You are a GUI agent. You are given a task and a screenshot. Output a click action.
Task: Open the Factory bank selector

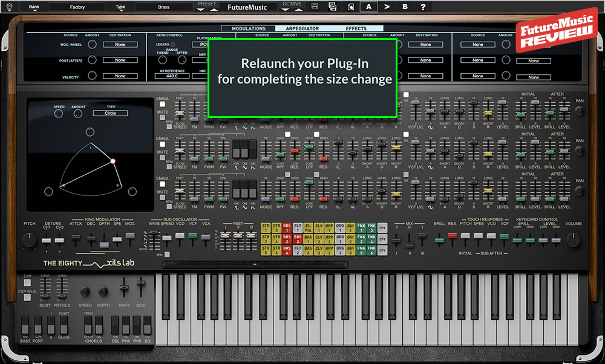click(x=77, y=7)
